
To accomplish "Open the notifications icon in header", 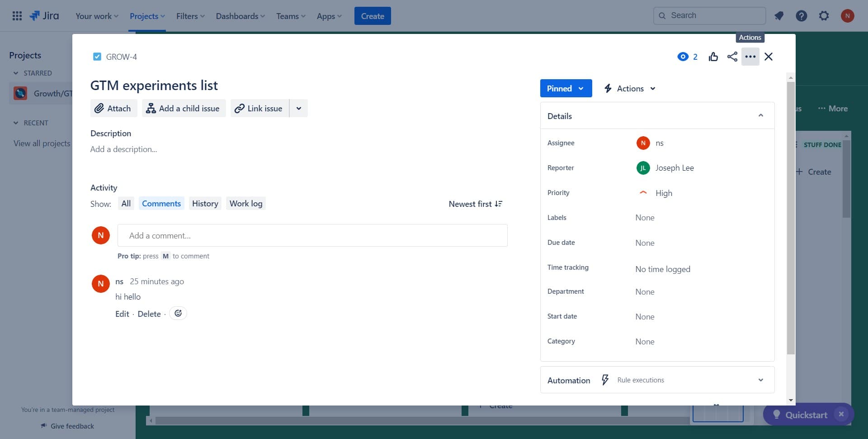I will tap(778, 16).
